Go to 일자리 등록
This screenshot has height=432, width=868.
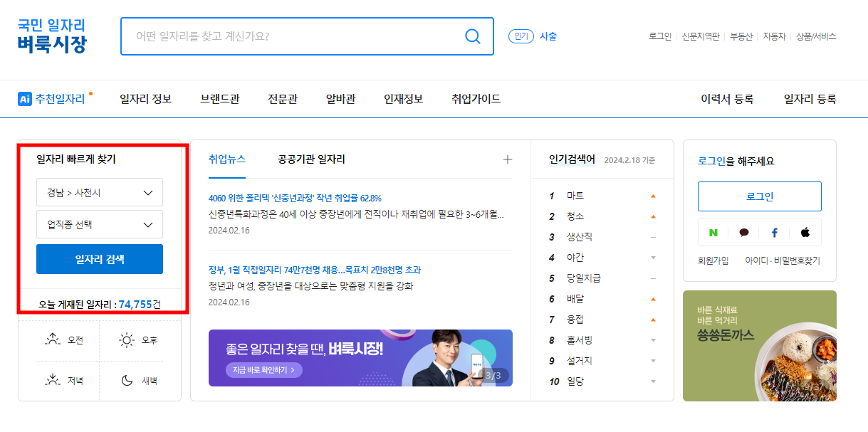810,99
